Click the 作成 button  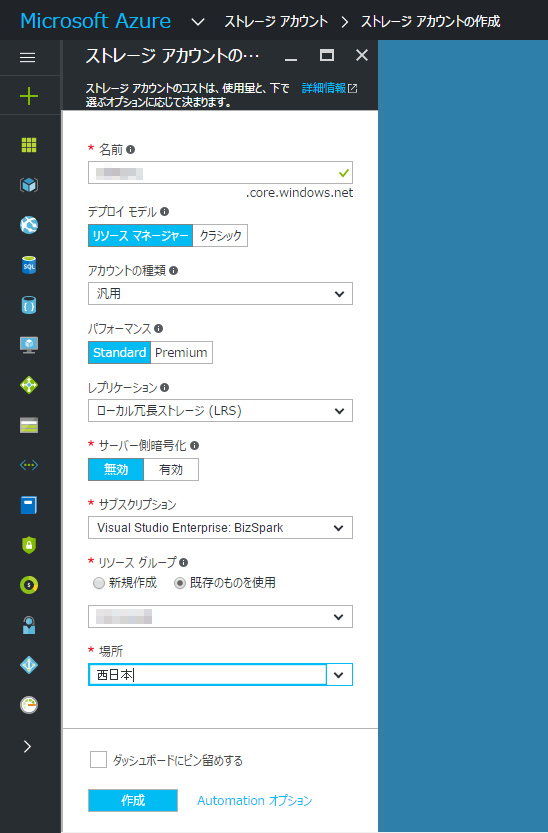[x=133, y=800]
